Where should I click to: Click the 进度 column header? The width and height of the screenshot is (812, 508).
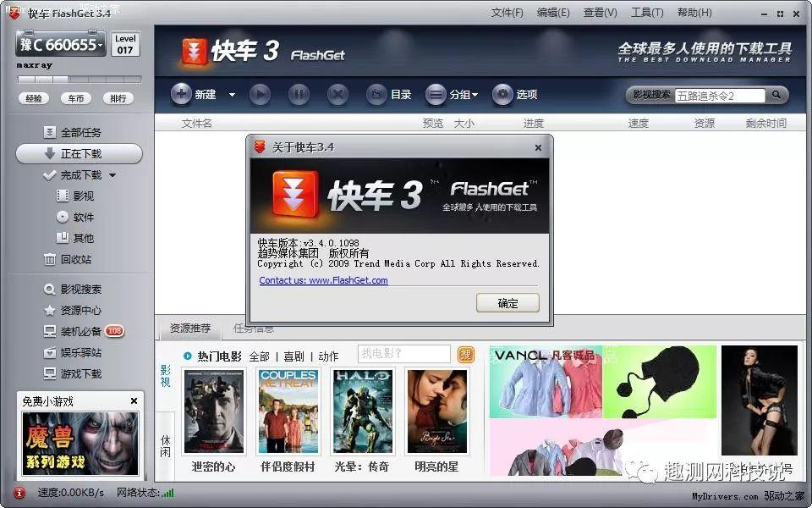pyautogui.click(x=534, y=124)
